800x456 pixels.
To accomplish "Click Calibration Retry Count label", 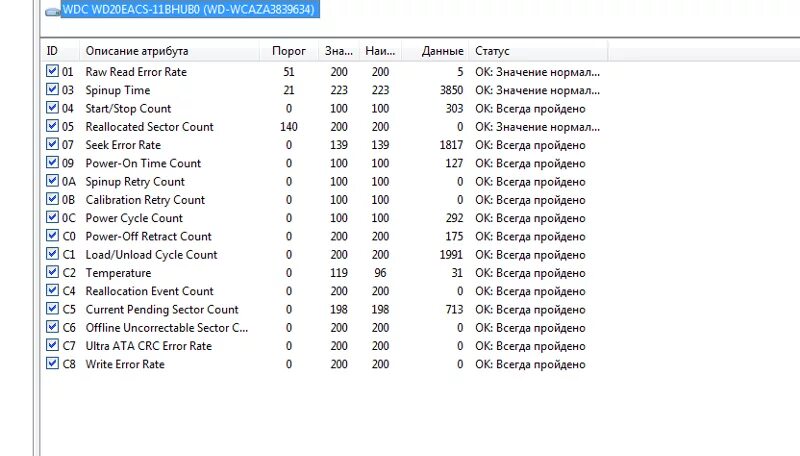I will point(145,200).
